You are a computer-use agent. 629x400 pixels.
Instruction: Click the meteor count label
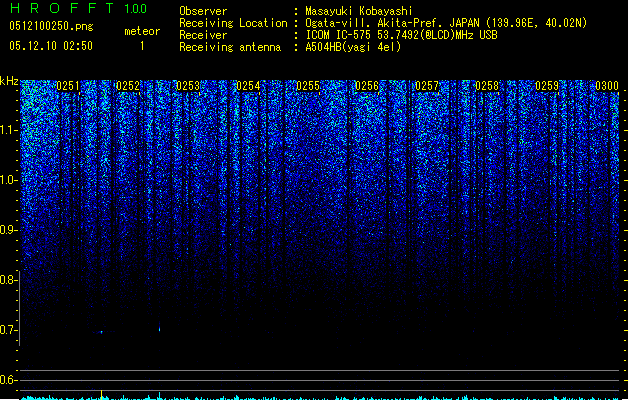click(142, 31)
